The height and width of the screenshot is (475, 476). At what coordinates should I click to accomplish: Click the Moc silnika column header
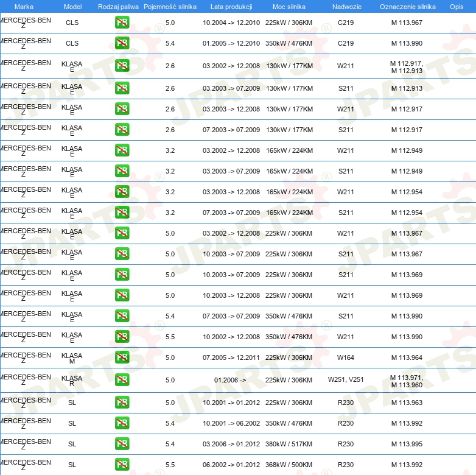click(x=289, y=7)
